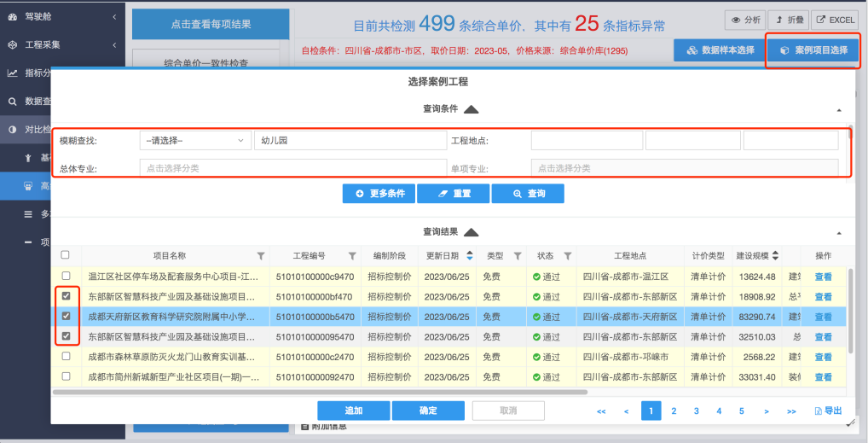The width and height of the screenshot is (868, 443).
Task: Click the resize handle at dialog corner
Action: click(x=851, y=423)
